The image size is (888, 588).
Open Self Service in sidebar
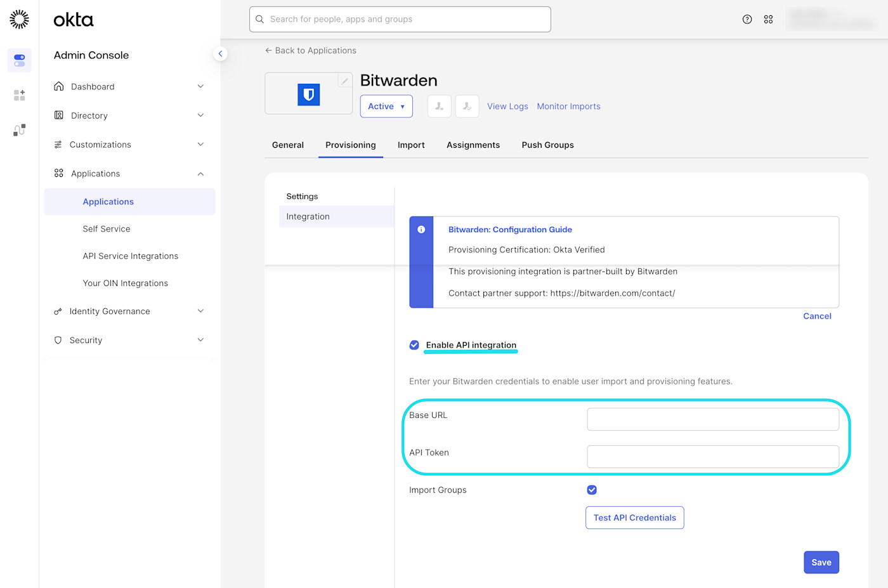(107, 229)
